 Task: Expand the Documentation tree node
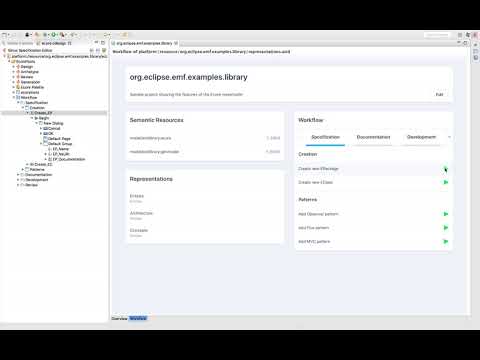coord(18,175)
